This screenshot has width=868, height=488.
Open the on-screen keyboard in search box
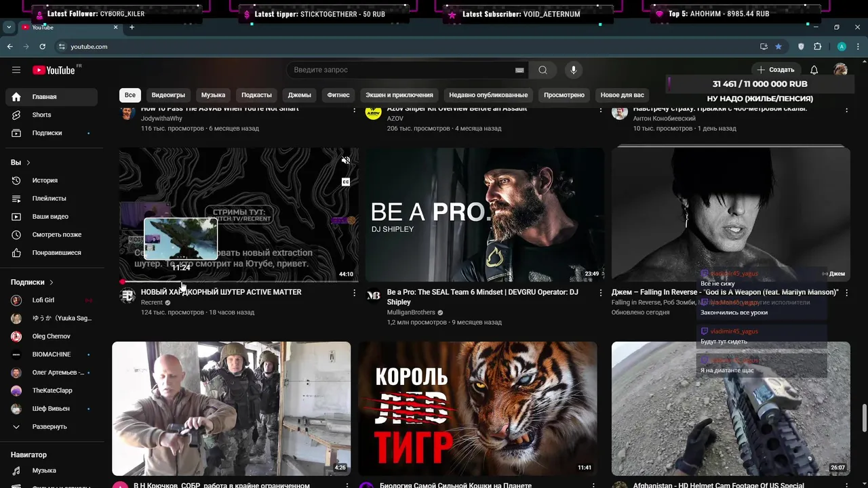(519, 70)
